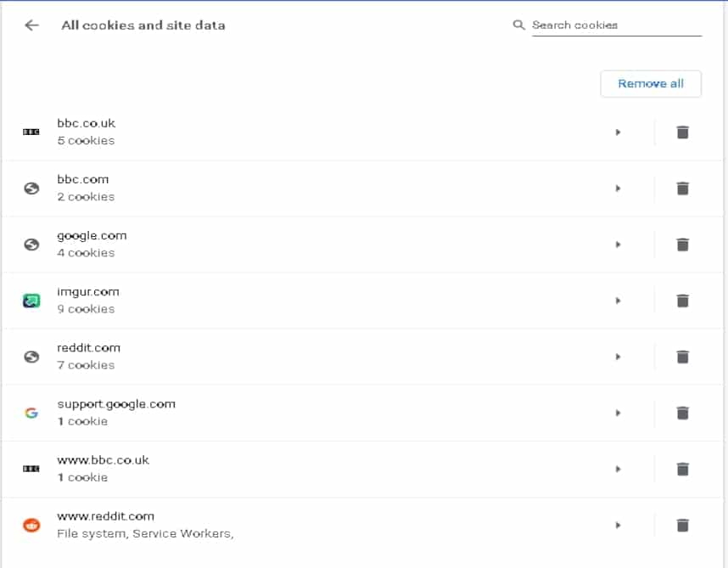Click the google.com globe favicon
This screenshot has height=568, width=728.
(31, 245)
